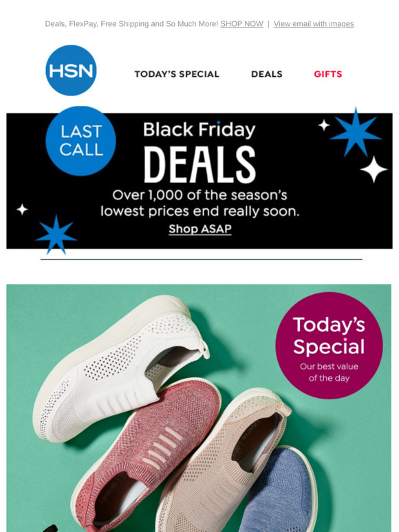Click the small white sparkle on banner left

[x=23, y=210]
